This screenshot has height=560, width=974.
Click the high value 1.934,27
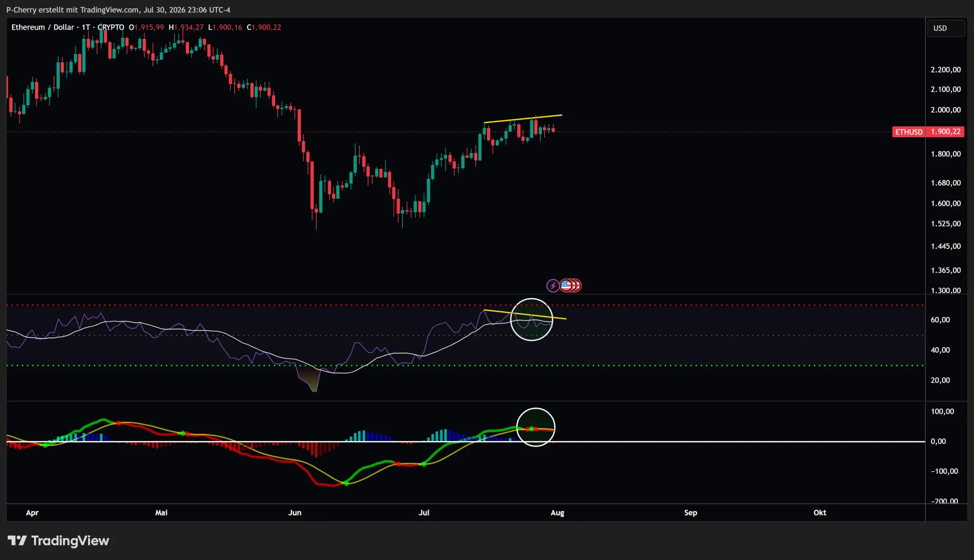point(189,27)
